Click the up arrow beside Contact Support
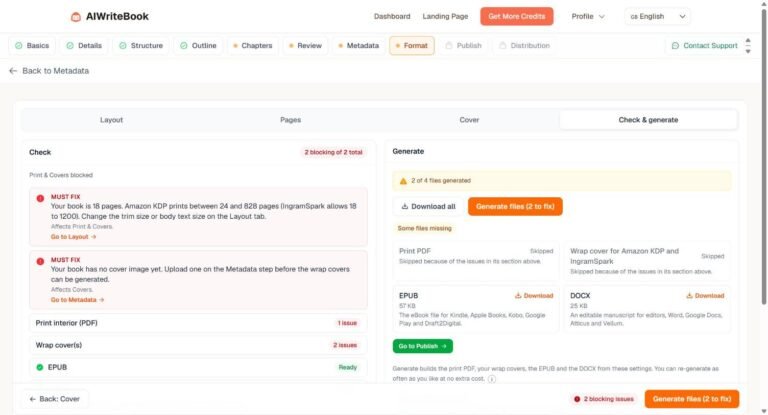This screenshot has height=415, width=768. (748, 41)
